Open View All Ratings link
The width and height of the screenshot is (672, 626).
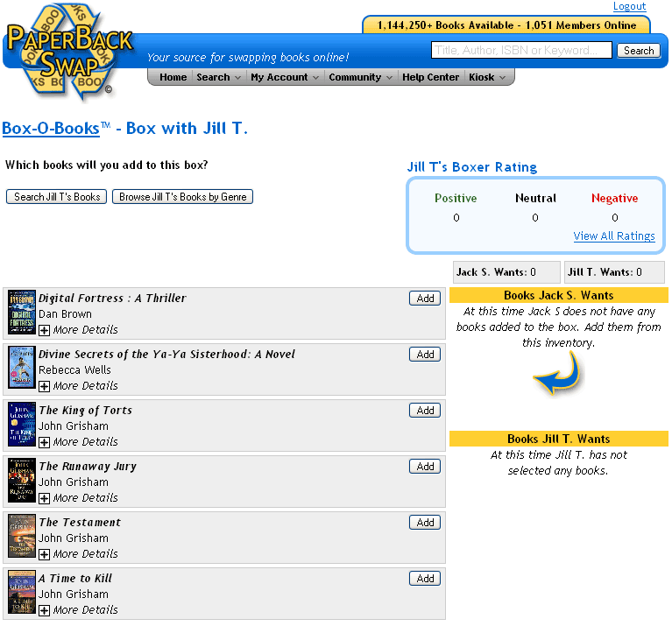click(x=614, y=236)
